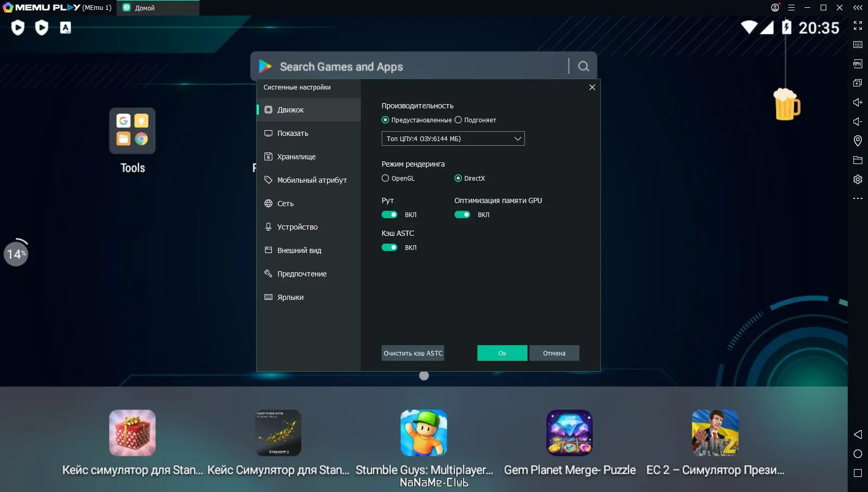Switch to the Домой tab
868x492 pixels.
pyautogui.click(x=158, y=8)
